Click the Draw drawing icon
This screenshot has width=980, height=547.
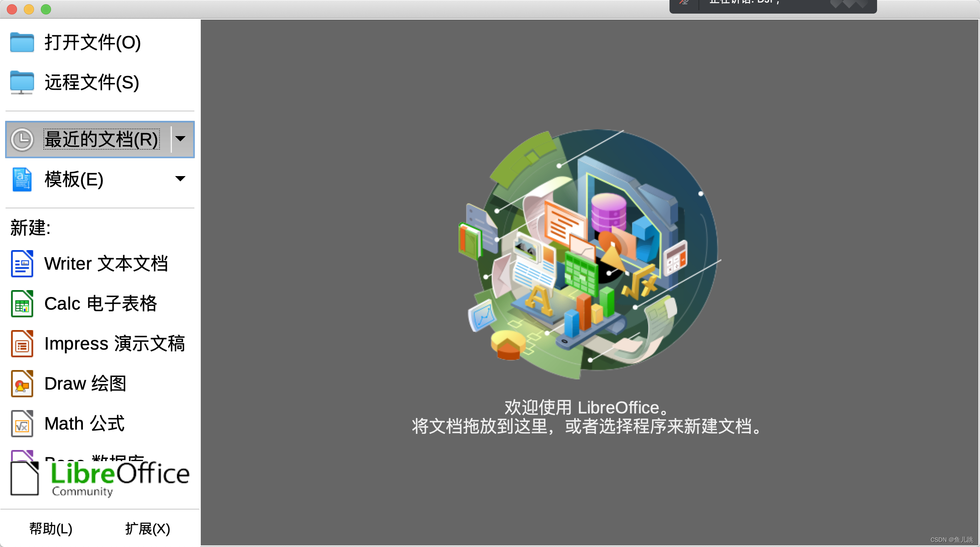pos(22,384)
